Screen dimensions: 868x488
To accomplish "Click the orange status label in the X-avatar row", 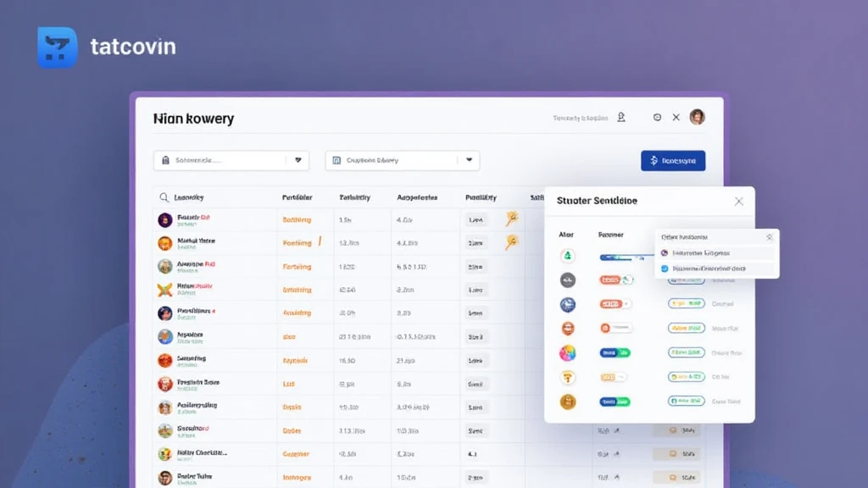I will click(x=298, y=290).
